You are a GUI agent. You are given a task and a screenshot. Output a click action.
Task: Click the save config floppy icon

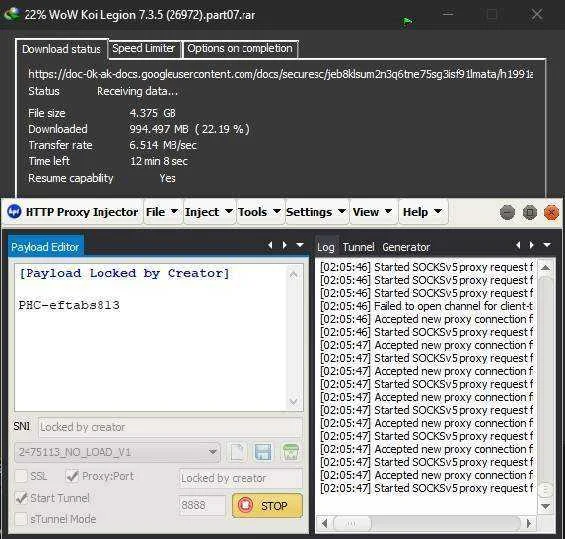[263, 452]
